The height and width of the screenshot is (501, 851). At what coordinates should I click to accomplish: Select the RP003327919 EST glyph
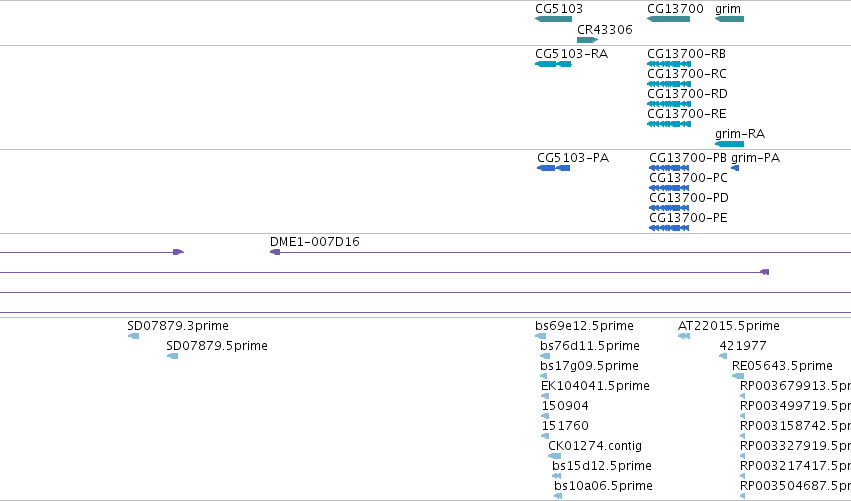742,456
